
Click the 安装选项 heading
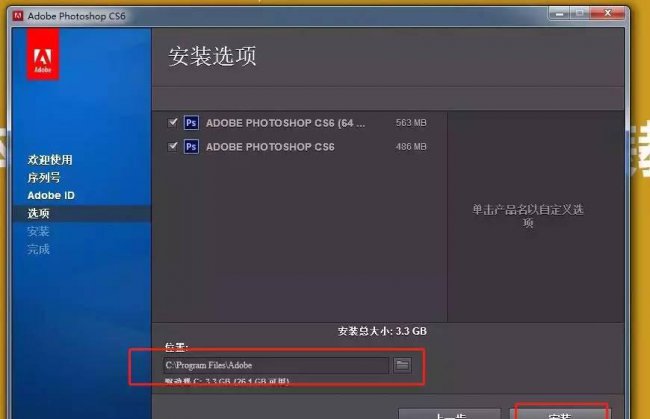(212, 56)
